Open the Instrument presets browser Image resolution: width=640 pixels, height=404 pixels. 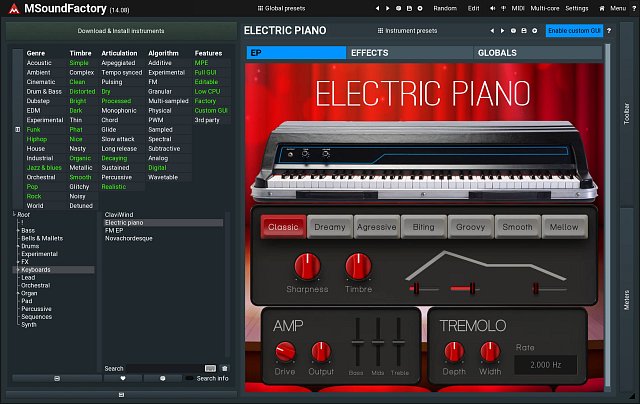[408, 31]
